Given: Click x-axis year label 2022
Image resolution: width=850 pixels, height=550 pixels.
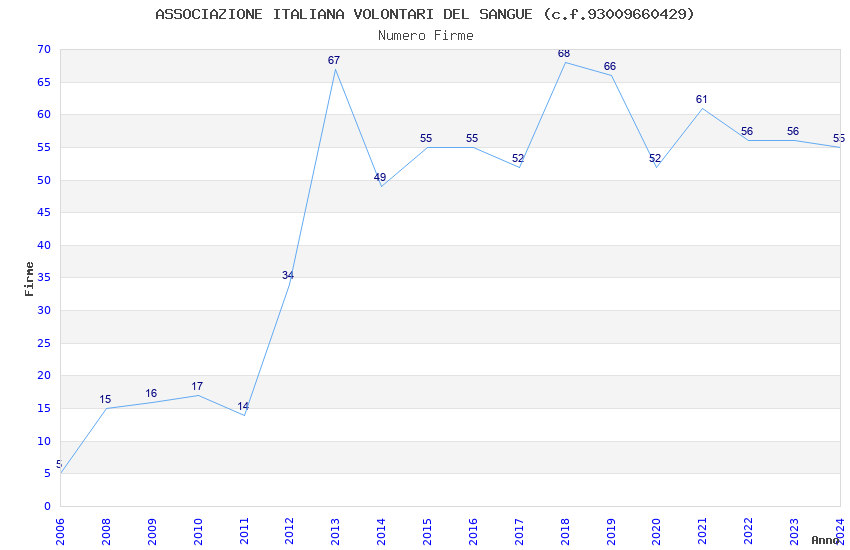Looking at the screenshot, I should [x=748, y=532].
